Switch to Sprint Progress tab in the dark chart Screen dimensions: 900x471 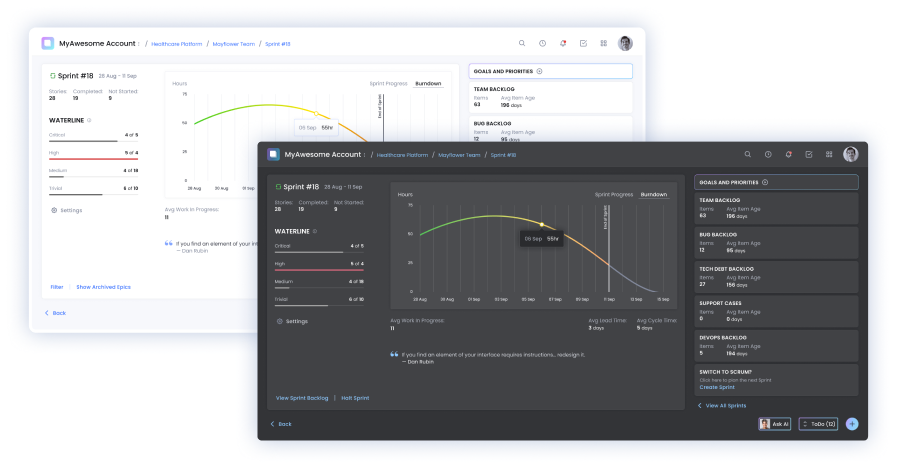tap(614, 194)
